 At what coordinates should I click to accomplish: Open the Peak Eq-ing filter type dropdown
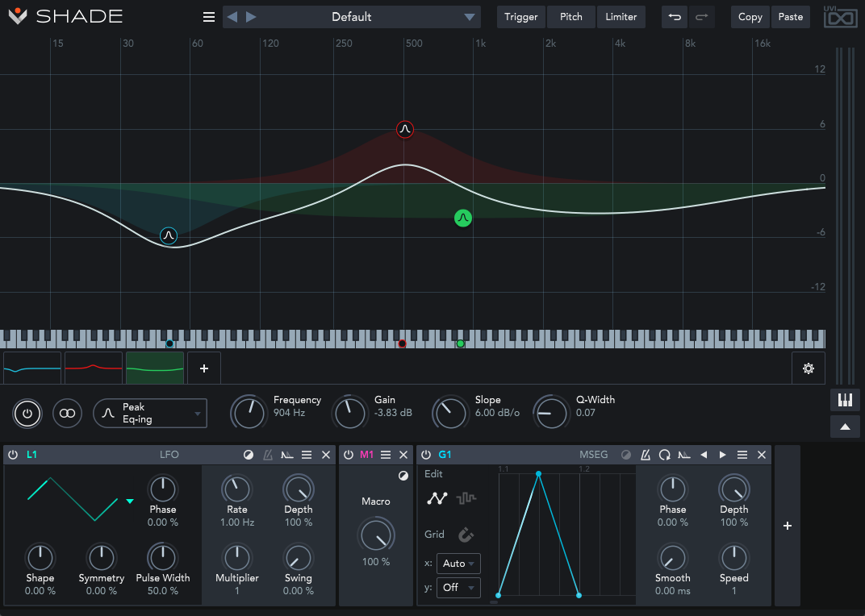150,413
